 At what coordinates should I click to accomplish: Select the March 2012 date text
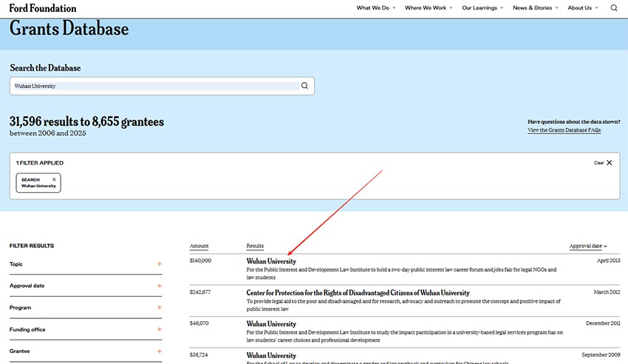click(607, 292)
